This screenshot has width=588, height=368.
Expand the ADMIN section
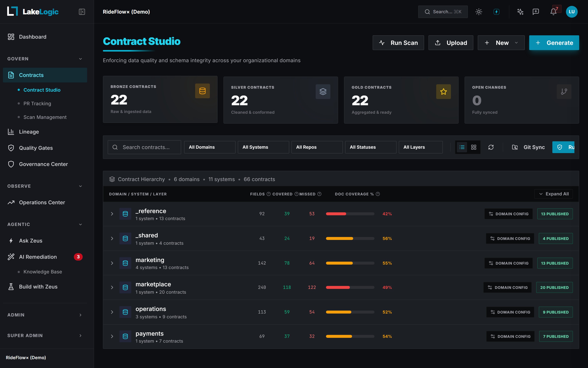45,315
